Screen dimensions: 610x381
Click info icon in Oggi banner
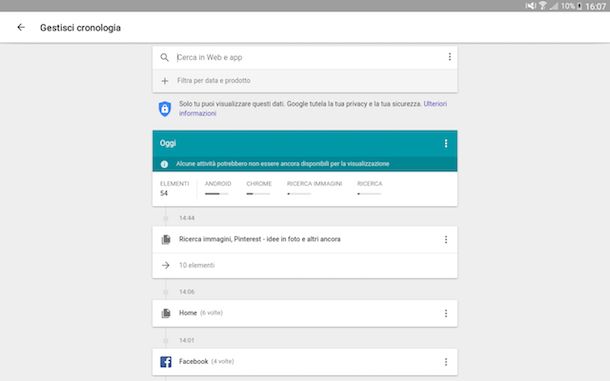[x=164, y=164]
